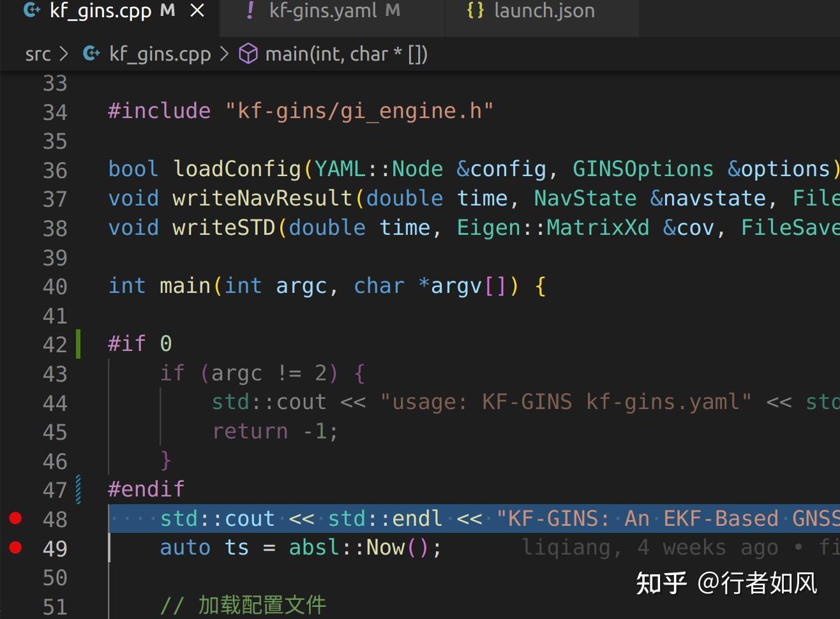Open the src breadcrumb dropdown
The width and height of the screenshot is (840, 619).
click(x=39, y=54)
